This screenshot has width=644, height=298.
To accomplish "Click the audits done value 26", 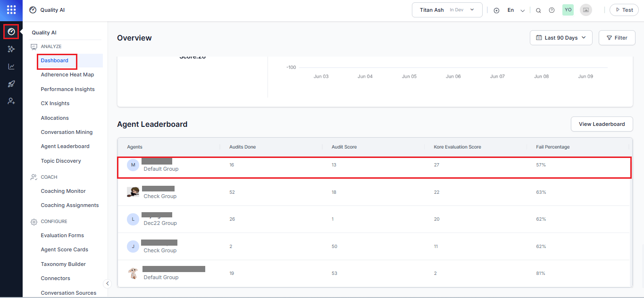I will click(232, 219).
